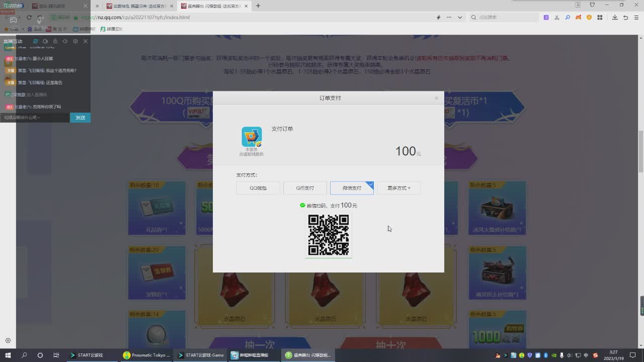
Task: Click the shopping cart order icon
Action: tap(252, 137)
